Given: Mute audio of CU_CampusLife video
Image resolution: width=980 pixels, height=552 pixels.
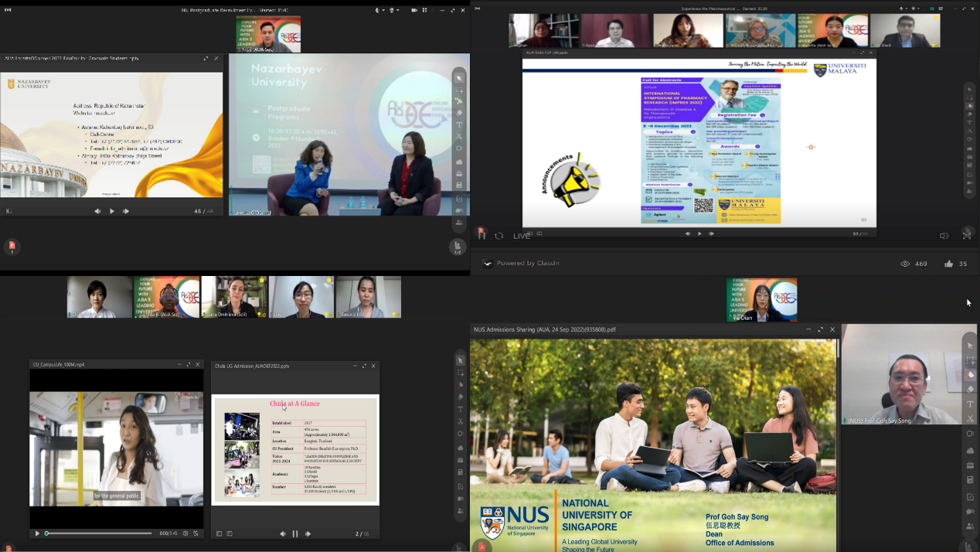Looking at the screenshot, I should click(x=185, y=533).
